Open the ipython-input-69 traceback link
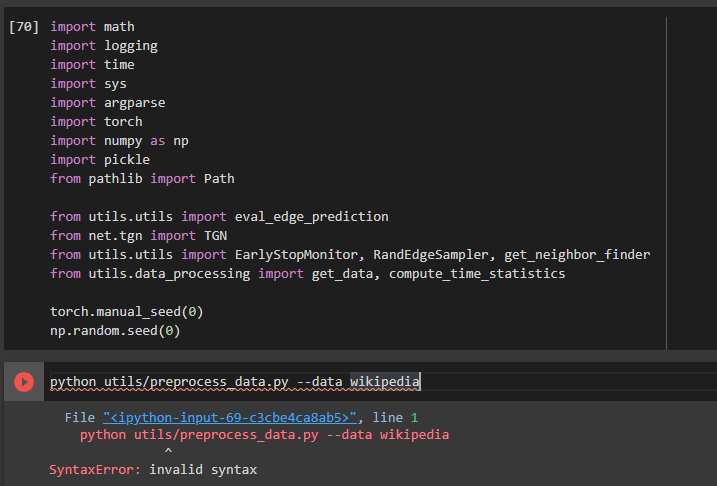The image size is (717, 486). [x=230, y=417]
